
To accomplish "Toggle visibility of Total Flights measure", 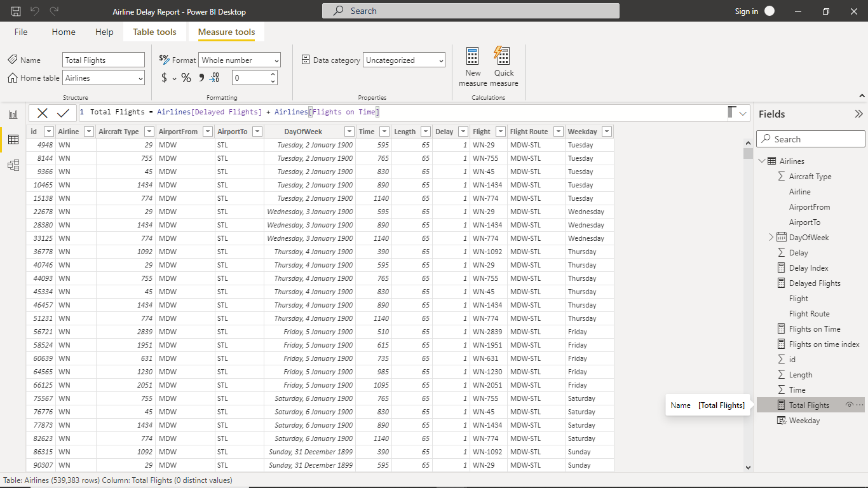I will coord(850,405).
